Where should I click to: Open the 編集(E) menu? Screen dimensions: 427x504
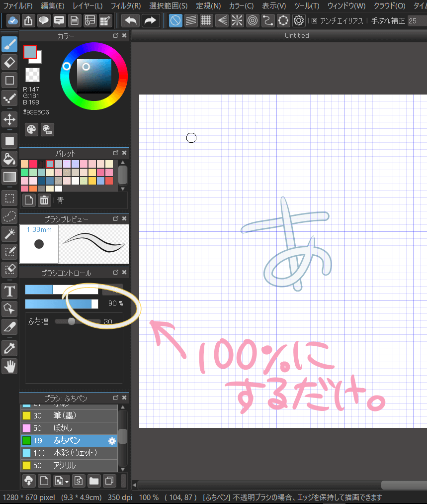pos(52,6)
